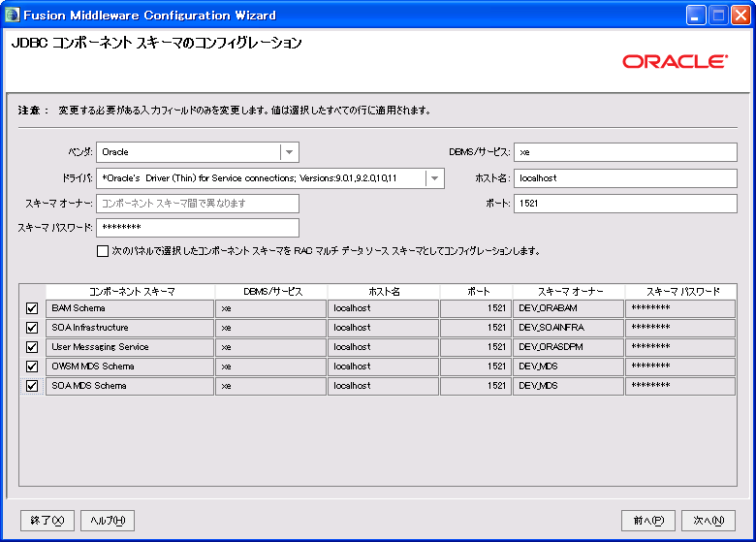Viewport: 756px width, 542px height.
Task: Click the host name field with localhost
Action: click(x=625, y=178)
